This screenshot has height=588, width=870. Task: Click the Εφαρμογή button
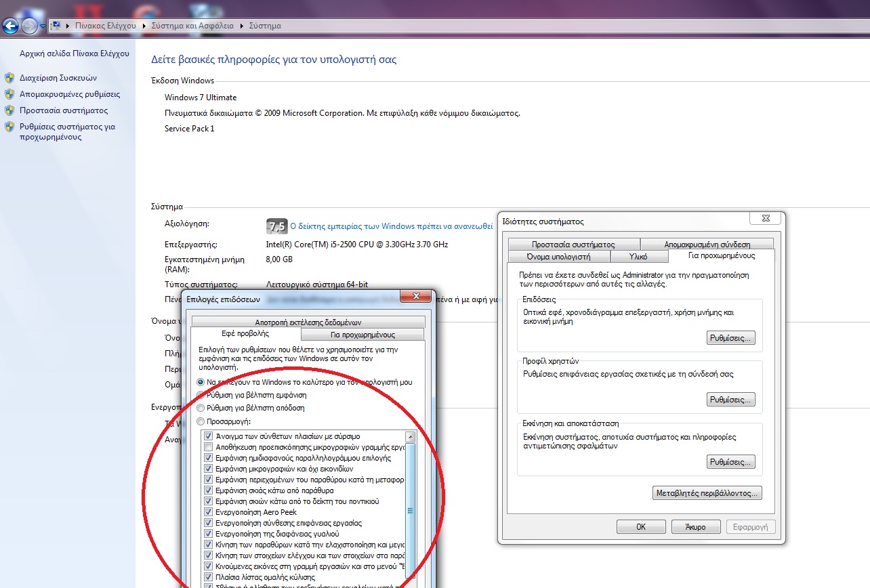(x=751, y=527)
